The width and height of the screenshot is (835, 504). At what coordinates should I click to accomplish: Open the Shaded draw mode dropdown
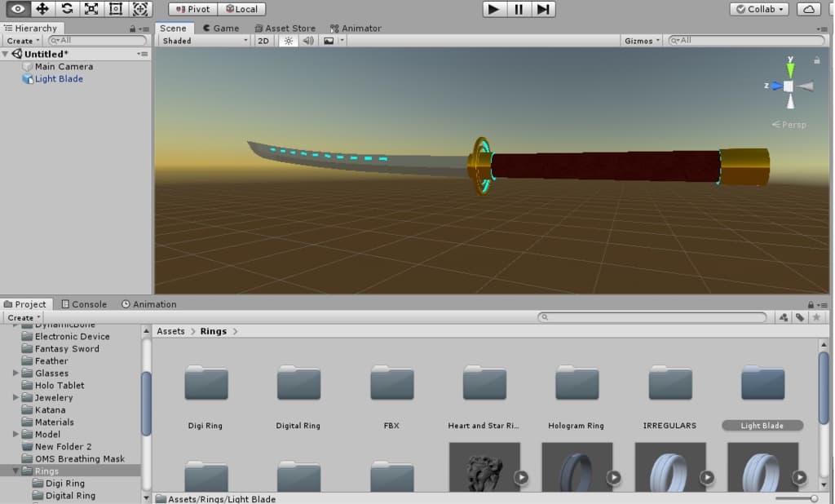pyautogui.click(x=205, y=41)
